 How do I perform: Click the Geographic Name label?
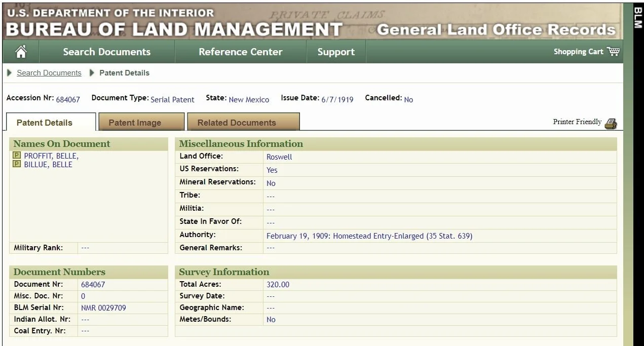tap(212, 307)
